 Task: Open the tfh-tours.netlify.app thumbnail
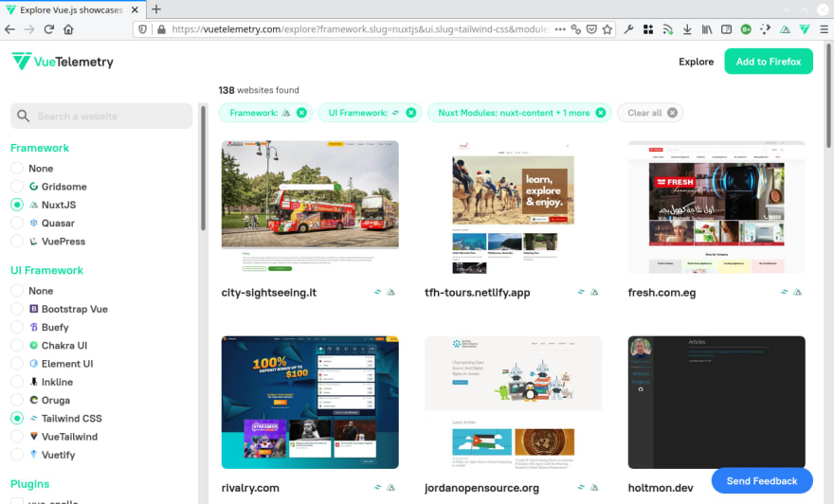click(514, 207)
